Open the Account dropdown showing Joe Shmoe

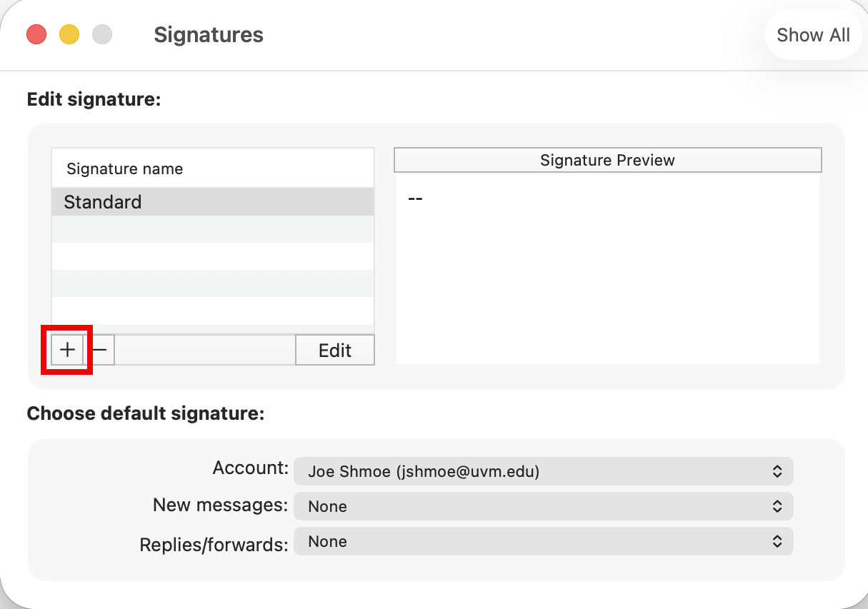click(x=543, y=471)
